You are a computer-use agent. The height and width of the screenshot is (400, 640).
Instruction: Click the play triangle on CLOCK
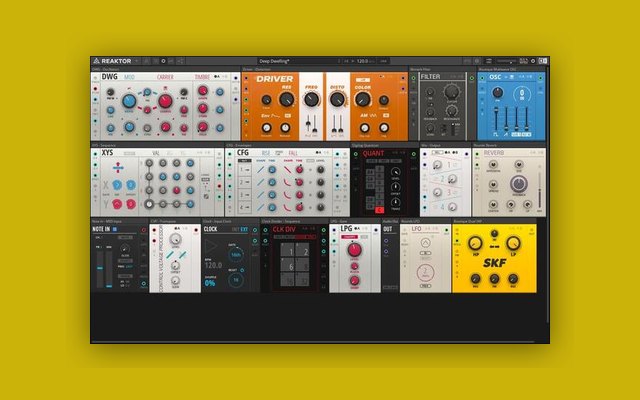pos(211,247)
